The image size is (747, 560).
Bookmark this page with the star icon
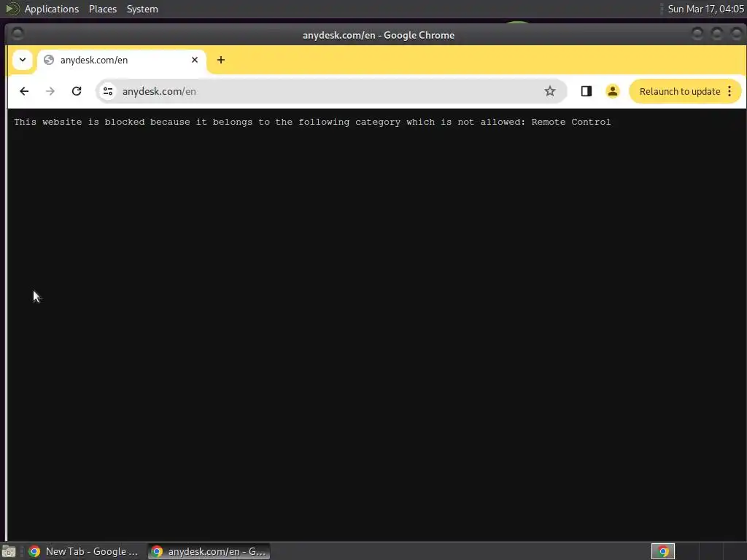[x=550, y=91]
